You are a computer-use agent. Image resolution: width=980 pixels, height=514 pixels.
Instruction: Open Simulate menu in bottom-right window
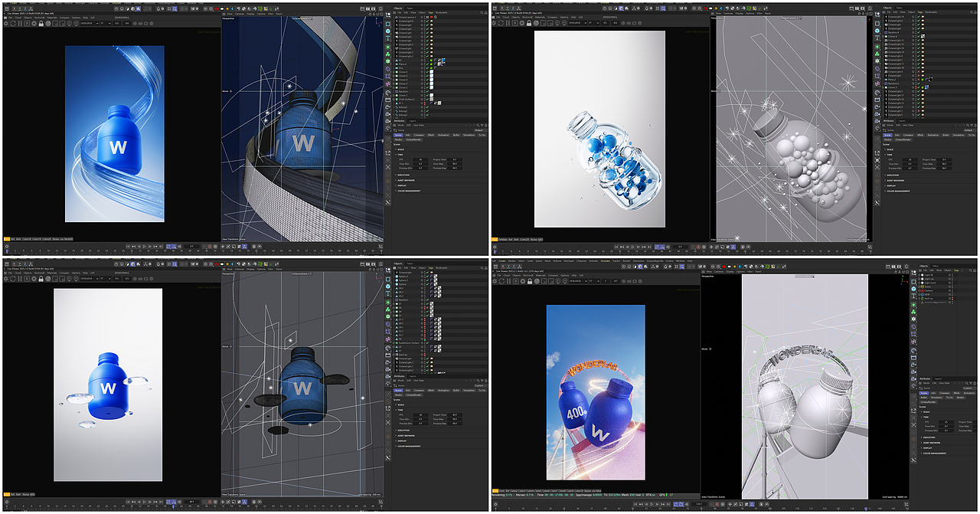pyautogui.click(x=605, y=260)
